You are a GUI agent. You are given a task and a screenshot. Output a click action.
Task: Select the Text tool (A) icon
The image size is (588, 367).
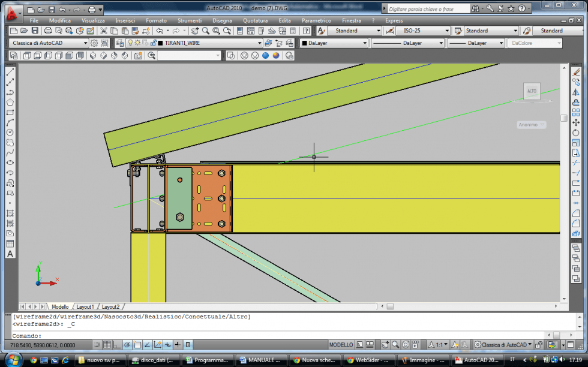10,254
